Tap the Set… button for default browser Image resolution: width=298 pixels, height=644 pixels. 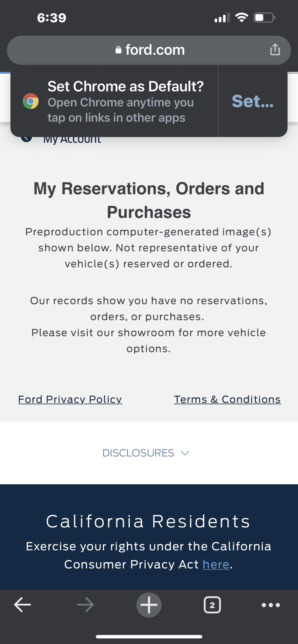point(252,101)
